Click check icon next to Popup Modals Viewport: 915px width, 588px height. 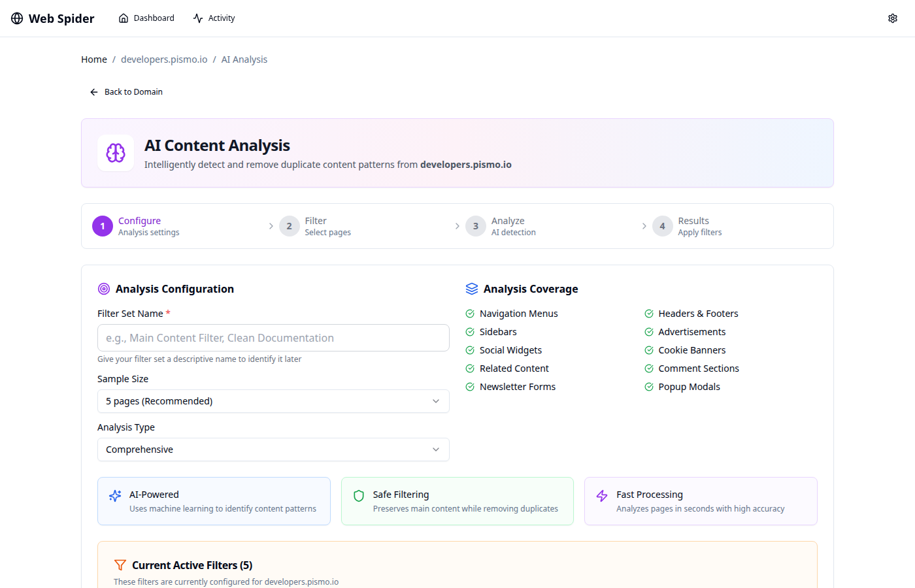(649, 387)
